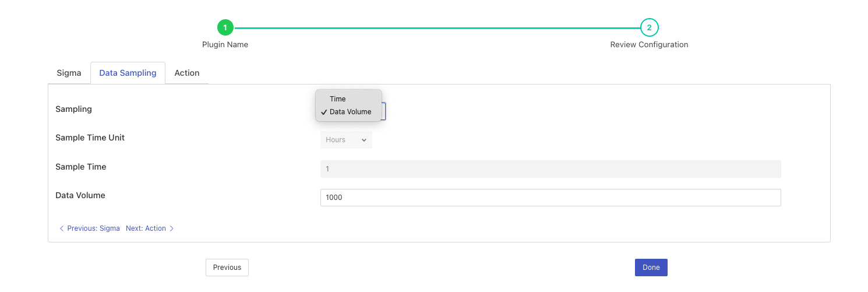Focus the Data Volume field containing 1000
Viewport: 868px width, 292px height.
point(550,198)
